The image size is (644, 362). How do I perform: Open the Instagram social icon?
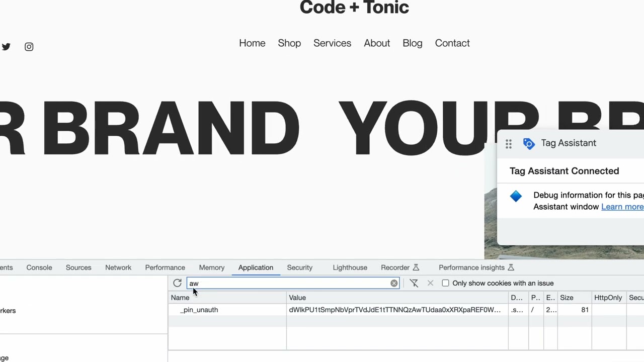29,47
